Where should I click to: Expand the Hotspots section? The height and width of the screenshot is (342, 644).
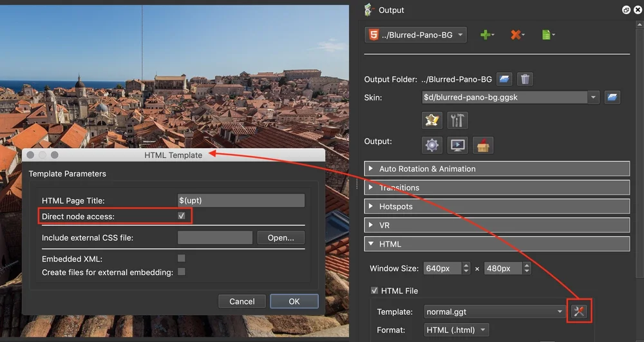tap(497, 207)
